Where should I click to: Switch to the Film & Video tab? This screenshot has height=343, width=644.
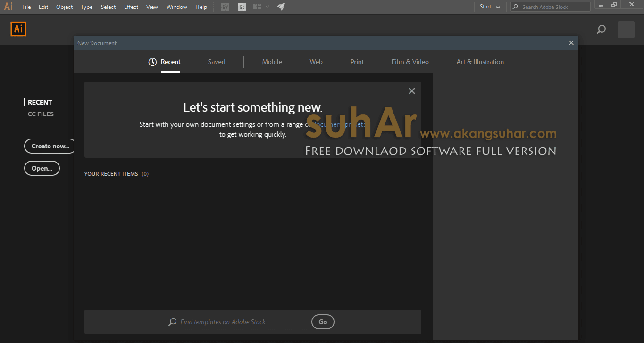coord(410,62)
